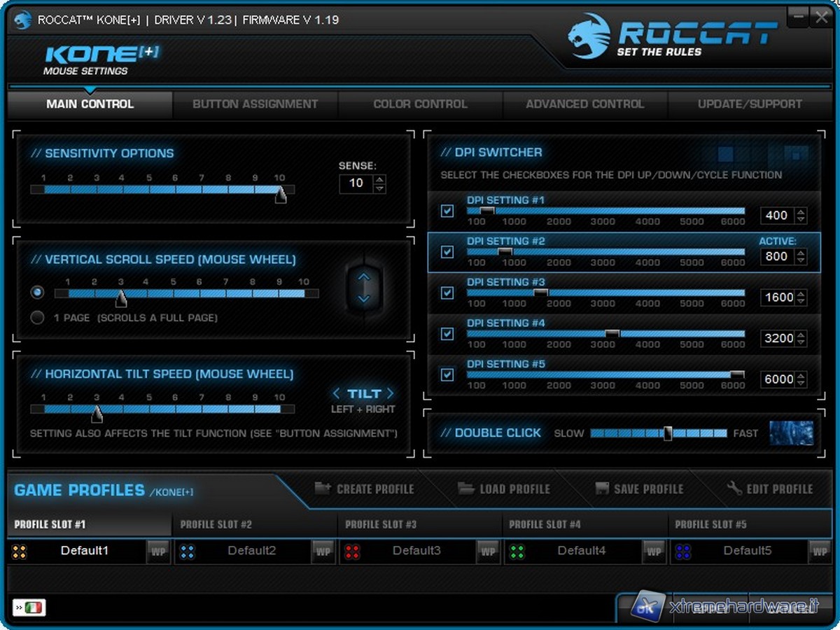Click the Double Click speed slider handle
This screenshot has width=840, height=630.
pos(668,433)
